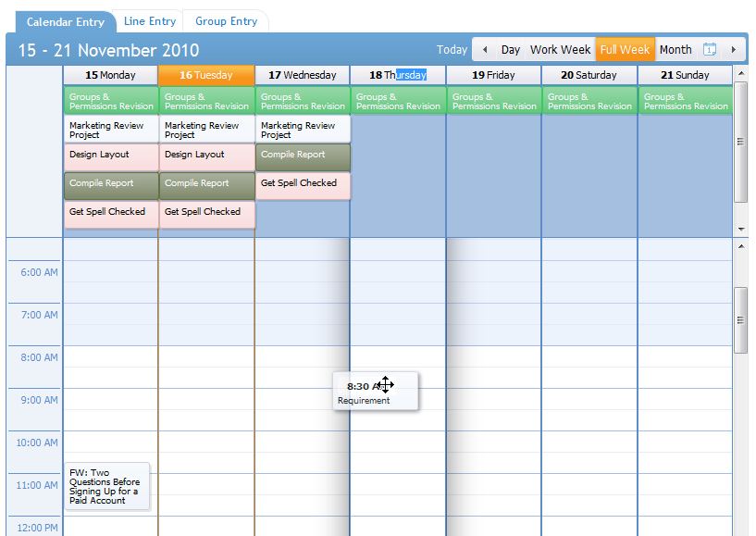The image size is (756, 536).
Task: Switch to Work Week view
Action: tap(560, 50)
